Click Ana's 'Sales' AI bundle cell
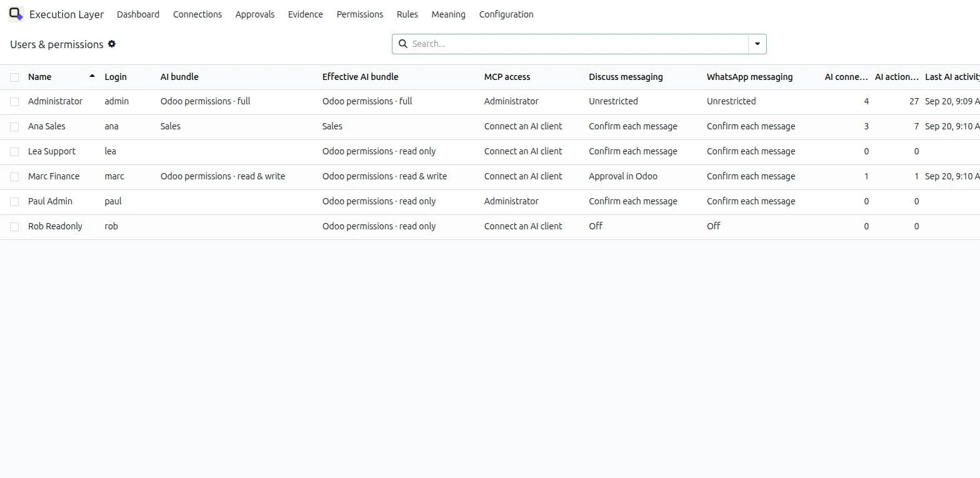Image resolution: width=980 pixels, height=478 pixels. pos(171,126)
